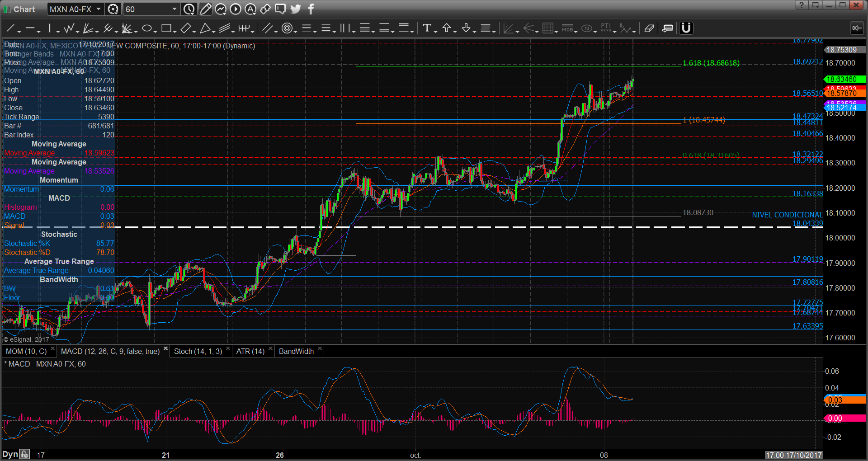Toggle the lock icon beside Dyn
The width and height of the screenshot is (868, 461).
pyautogui.click(x=25, y=455)
